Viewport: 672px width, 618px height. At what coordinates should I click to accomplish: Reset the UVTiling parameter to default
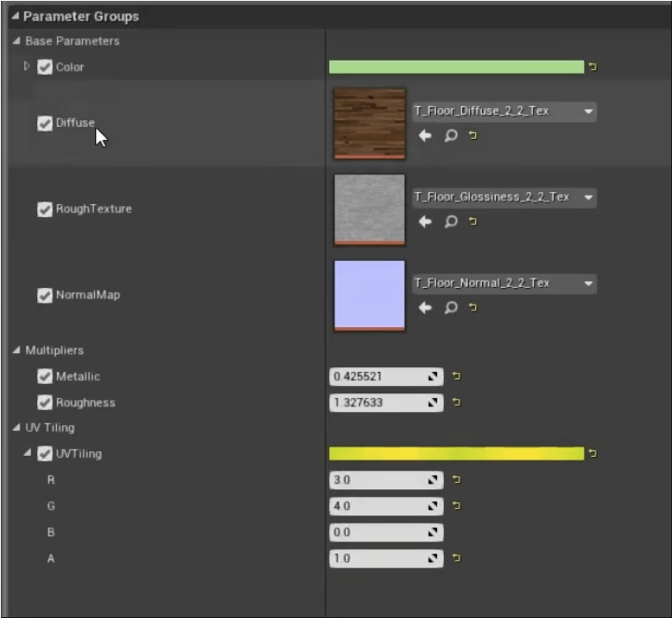click(593, 453)
